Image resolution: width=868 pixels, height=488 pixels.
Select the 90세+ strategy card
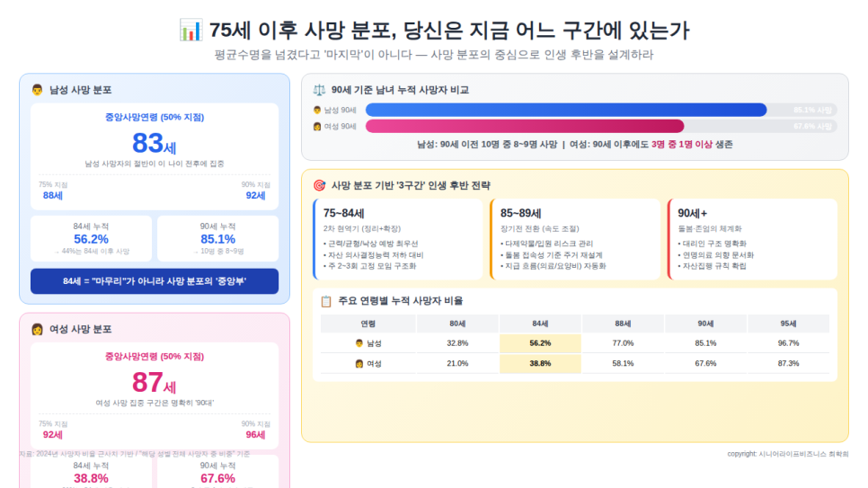click(752, 239)
